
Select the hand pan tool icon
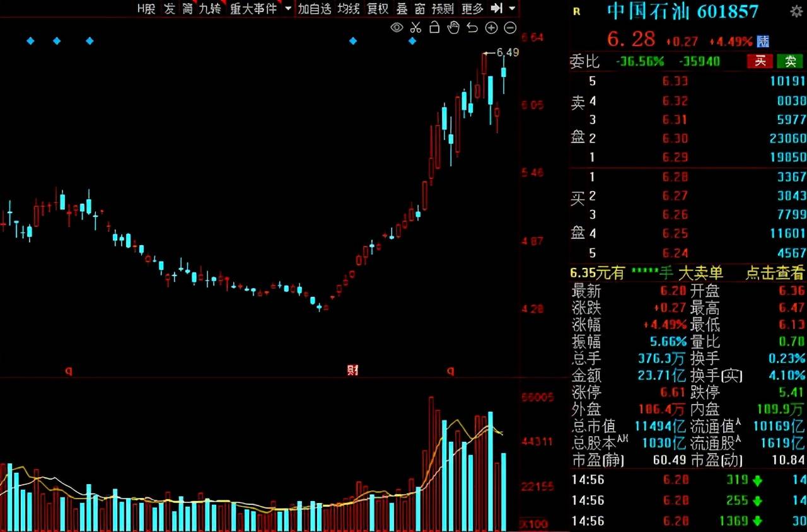(x=453, y=27)
